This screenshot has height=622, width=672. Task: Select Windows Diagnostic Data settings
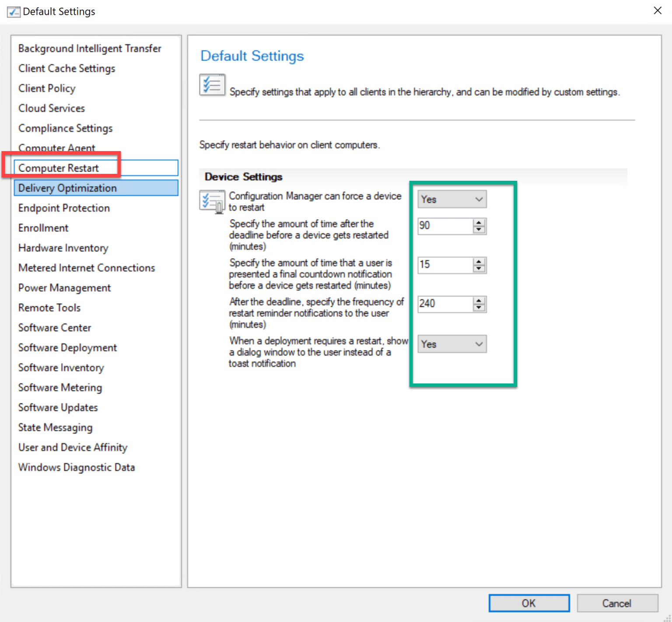click(x=77, y=467)
